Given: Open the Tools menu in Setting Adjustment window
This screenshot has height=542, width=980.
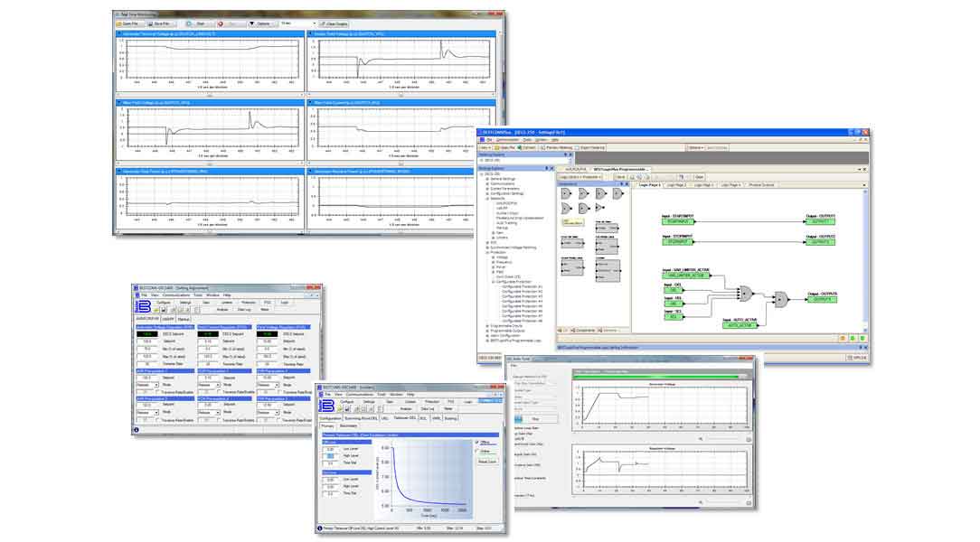Looking at the screenshot, I should click(x=197, y=295).
